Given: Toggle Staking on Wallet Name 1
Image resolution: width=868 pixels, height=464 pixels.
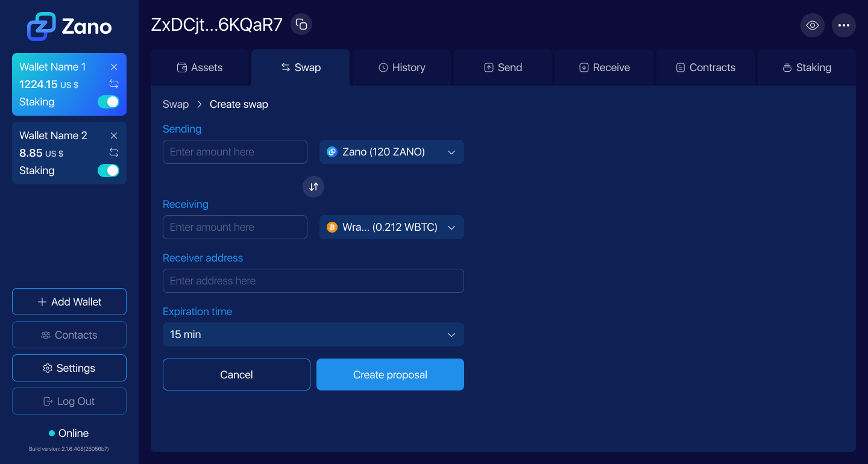Looking at the screenshot, I should pyautogui.click(x=108, y=102).
